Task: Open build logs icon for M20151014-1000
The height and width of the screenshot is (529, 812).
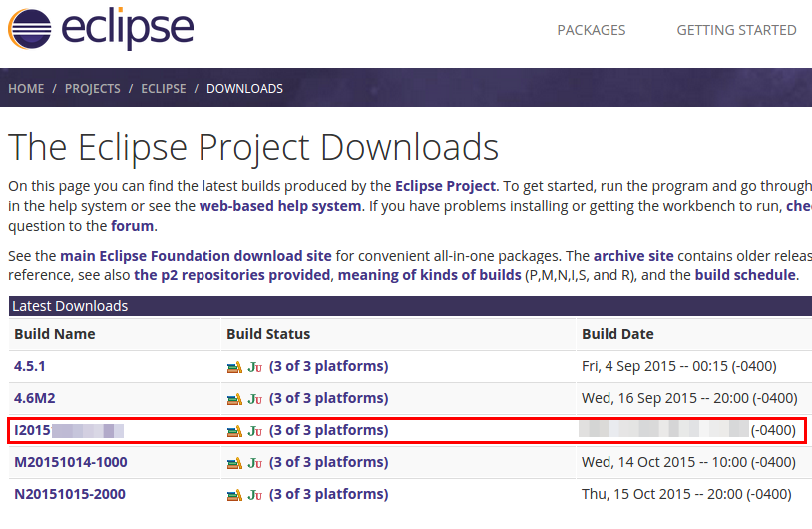Action: click(x=234, y=463)
